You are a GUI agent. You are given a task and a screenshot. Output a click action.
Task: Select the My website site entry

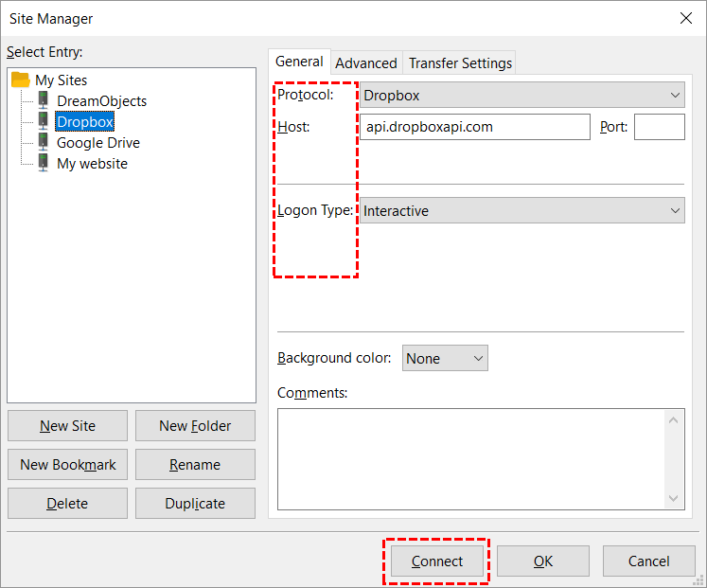(x=92, y=163)
